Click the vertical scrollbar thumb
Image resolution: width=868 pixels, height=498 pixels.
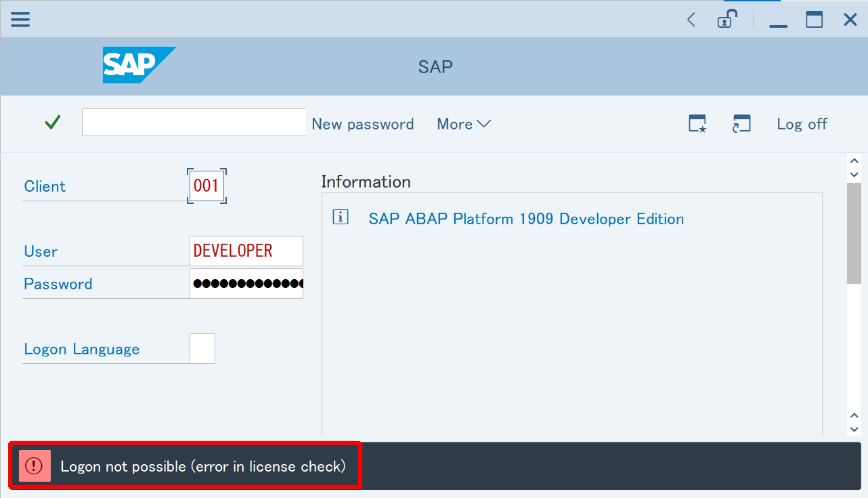(854, 233)
